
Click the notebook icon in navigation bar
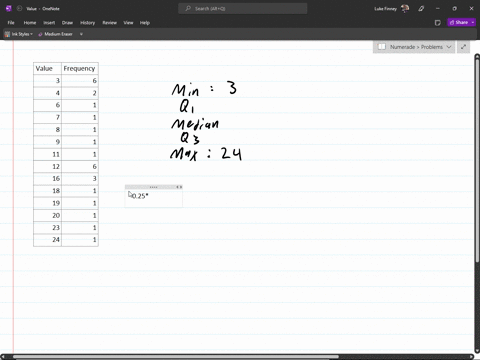(382, 47)
